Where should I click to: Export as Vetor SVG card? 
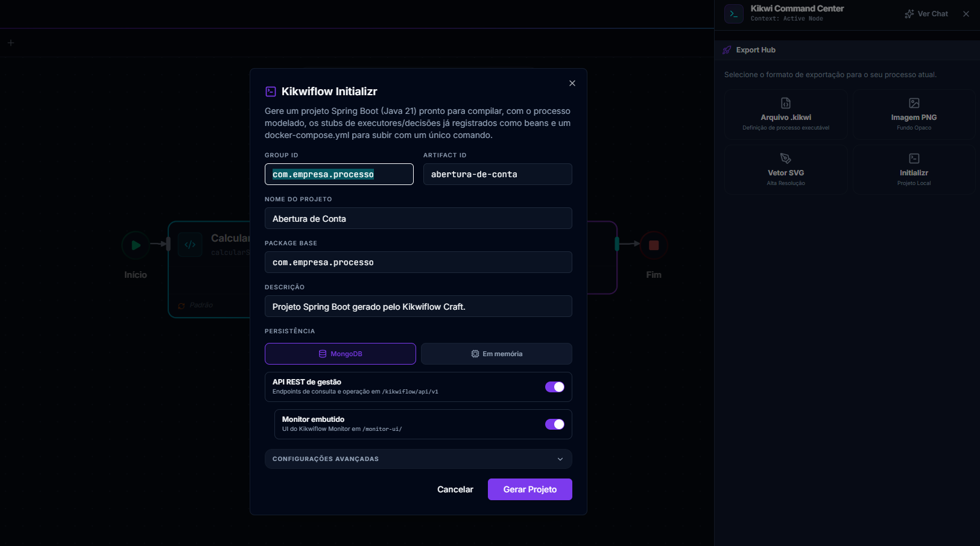786,170
